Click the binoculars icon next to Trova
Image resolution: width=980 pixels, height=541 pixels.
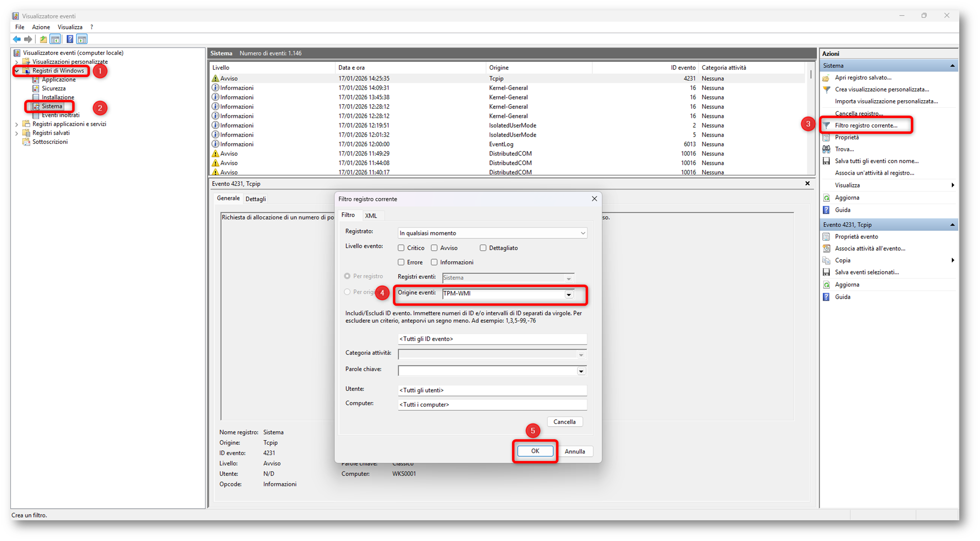click(x=826, y=149)
